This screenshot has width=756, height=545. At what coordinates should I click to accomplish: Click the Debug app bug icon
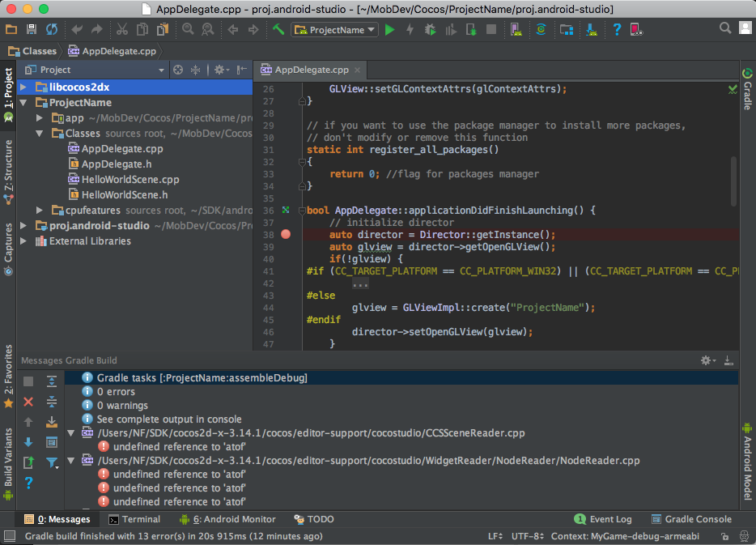tap(430, 30)
